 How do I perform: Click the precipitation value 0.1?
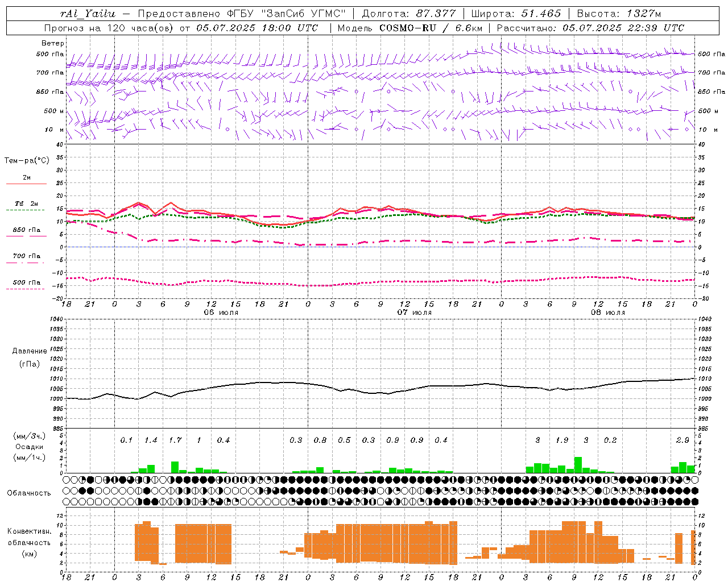click(126, 440)
